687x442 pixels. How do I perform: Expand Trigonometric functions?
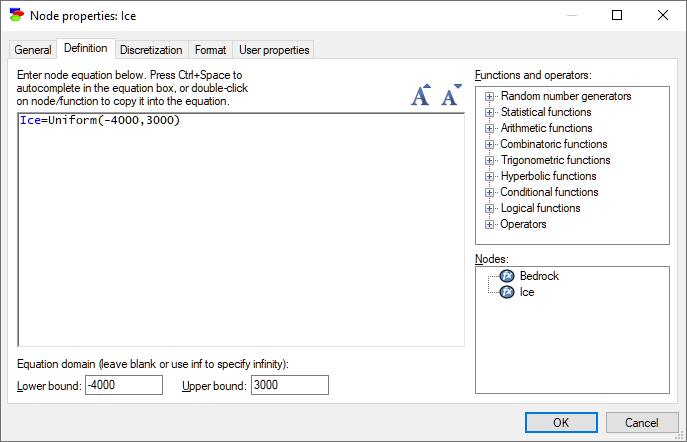coord(489,160)
